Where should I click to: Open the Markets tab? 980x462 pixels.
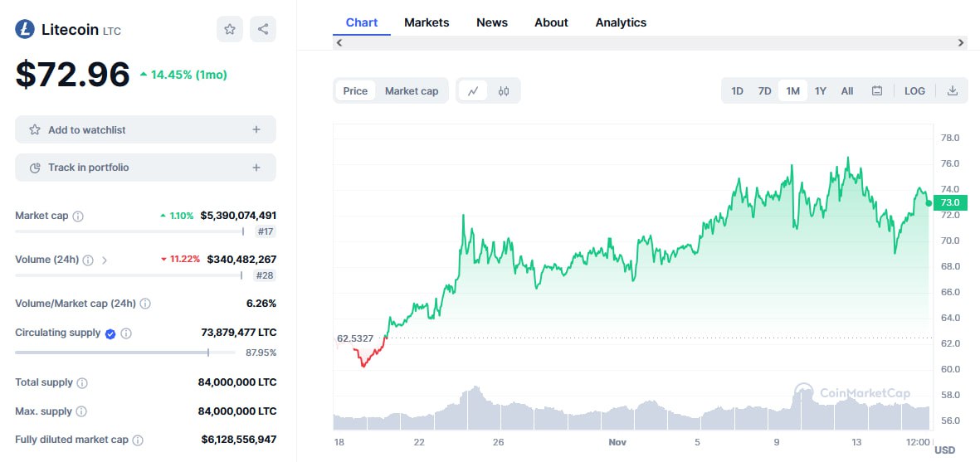[427, 22]
